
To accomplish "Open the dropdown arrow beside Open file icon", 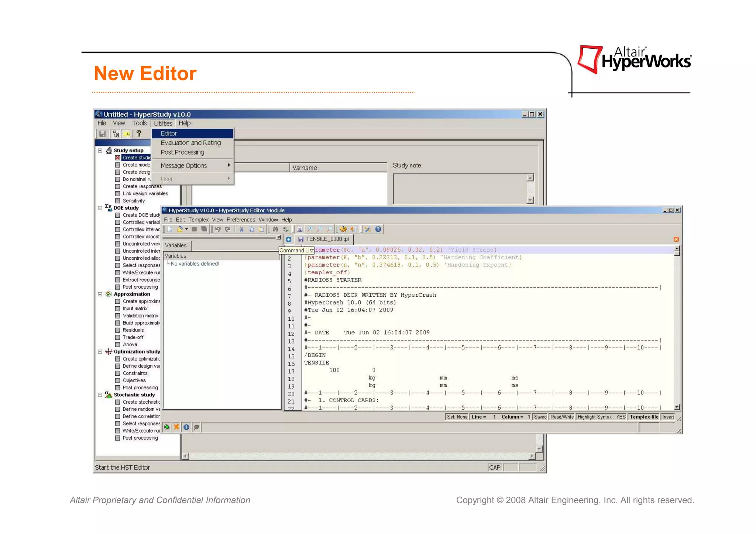I will [x=186, y=229].
